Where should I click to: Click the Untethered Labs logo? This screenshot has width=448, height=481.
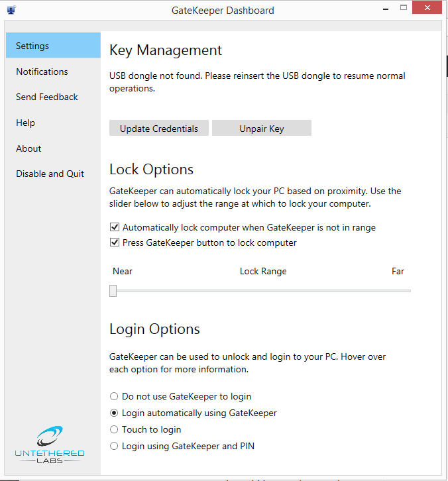50,445
